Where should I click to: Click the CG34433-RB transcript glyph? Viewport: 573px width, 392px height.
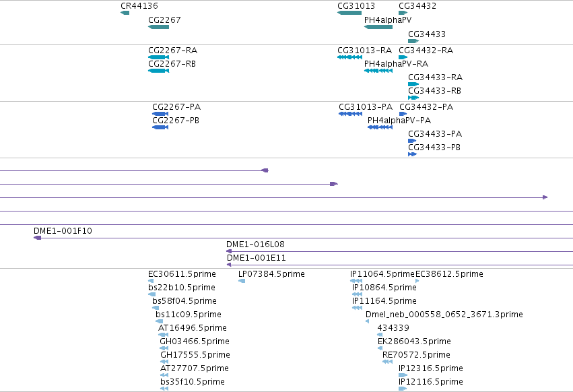pyautogui.click(x=413, y=98)
